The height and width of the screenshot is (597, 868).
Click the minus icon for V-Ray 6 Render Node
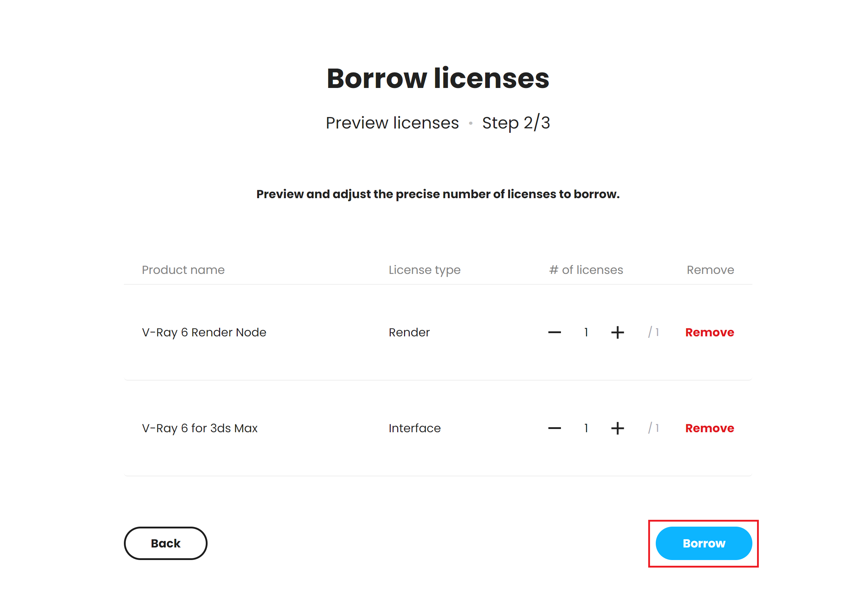tap(554, 332)
